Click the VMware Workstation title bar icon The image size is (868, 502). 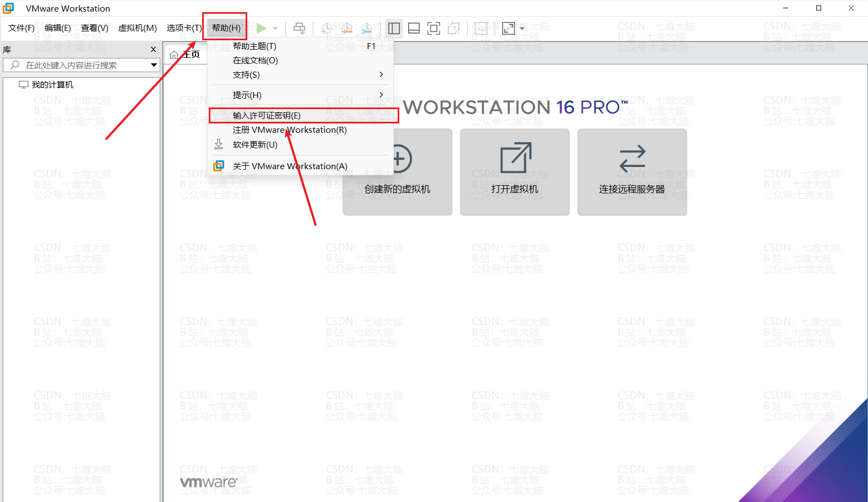pyautogui.click(x=8, y=8)
